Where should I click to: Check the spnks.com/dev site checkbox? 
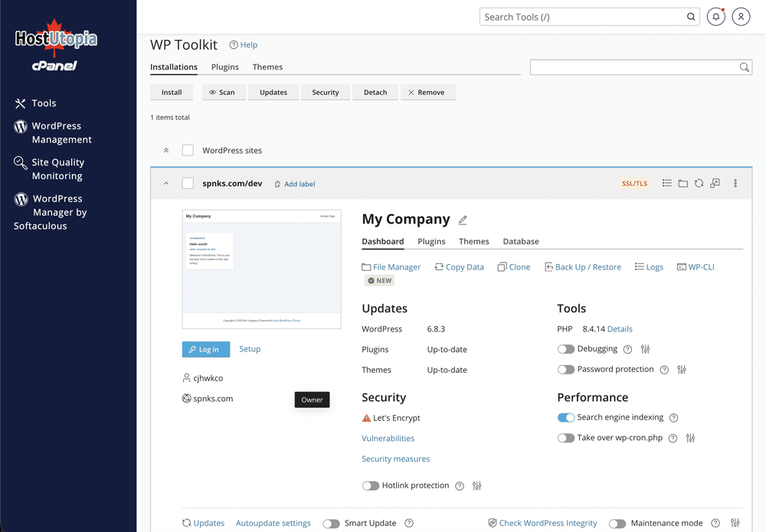point(188,184)
